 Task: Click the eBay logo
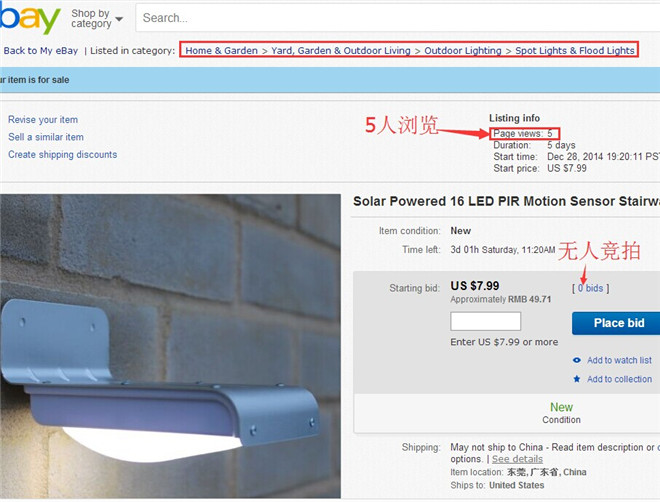(29, 19)
